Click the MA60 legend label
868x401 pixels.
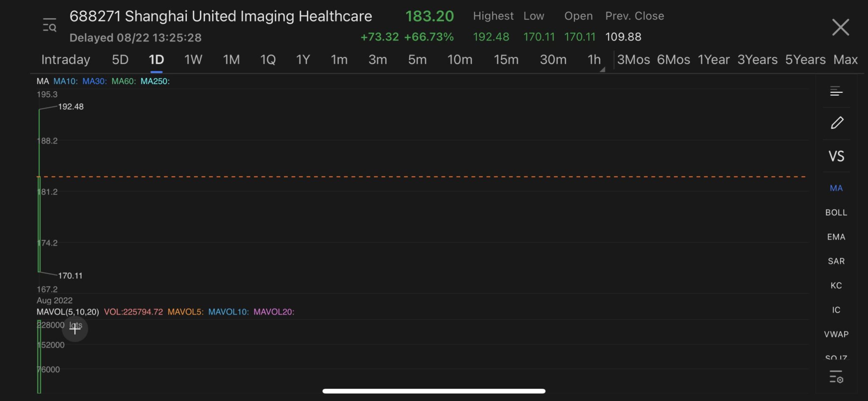124,81
